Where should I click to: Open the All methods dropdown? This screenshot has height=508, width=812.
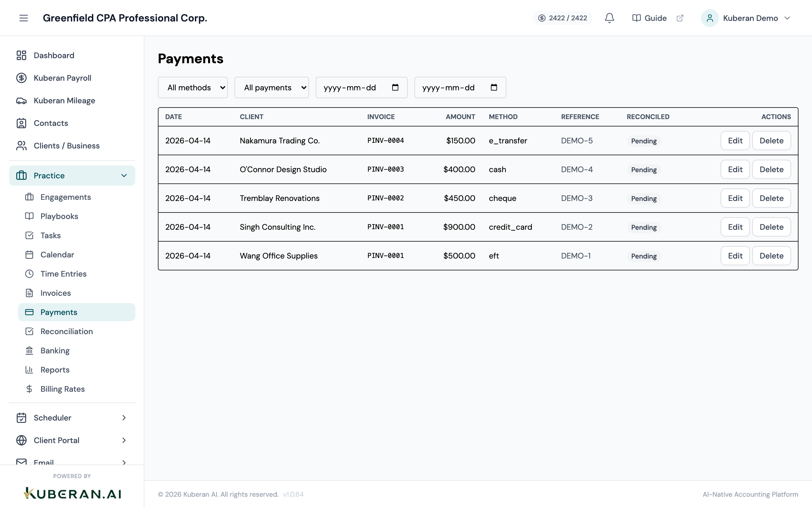193,87
